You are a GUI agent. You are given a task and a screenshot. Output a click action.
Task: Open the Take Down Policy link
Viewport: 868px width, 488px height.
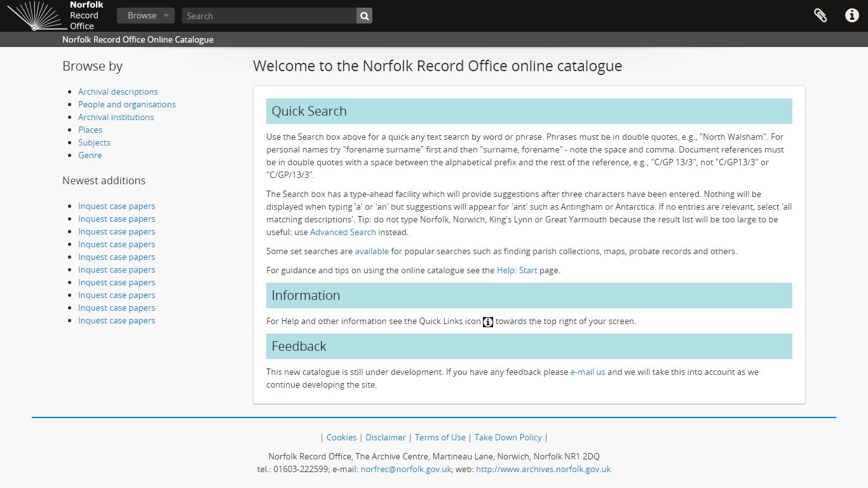[x=508, y=437]
